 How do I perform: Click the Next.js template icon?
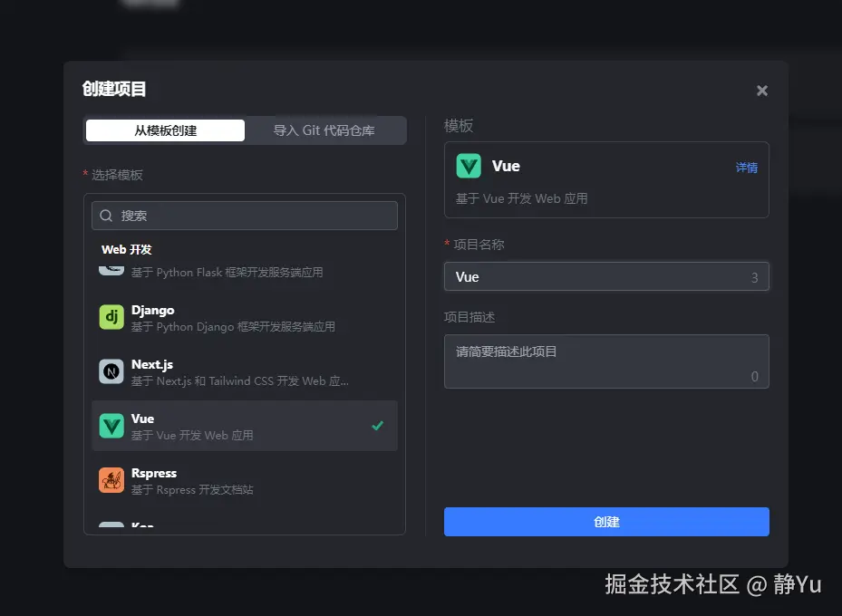(111, 371)
